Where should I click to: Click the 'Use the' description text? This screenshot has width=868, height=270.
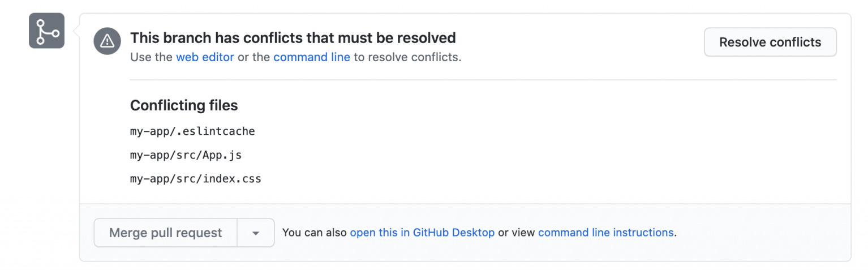point(152,57)
